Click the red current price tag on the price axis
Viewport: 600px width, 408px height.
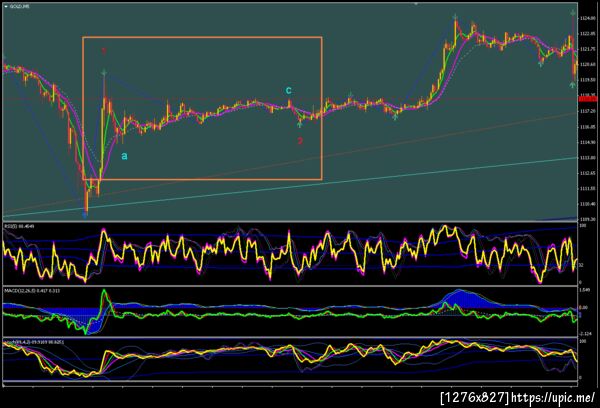588,99
